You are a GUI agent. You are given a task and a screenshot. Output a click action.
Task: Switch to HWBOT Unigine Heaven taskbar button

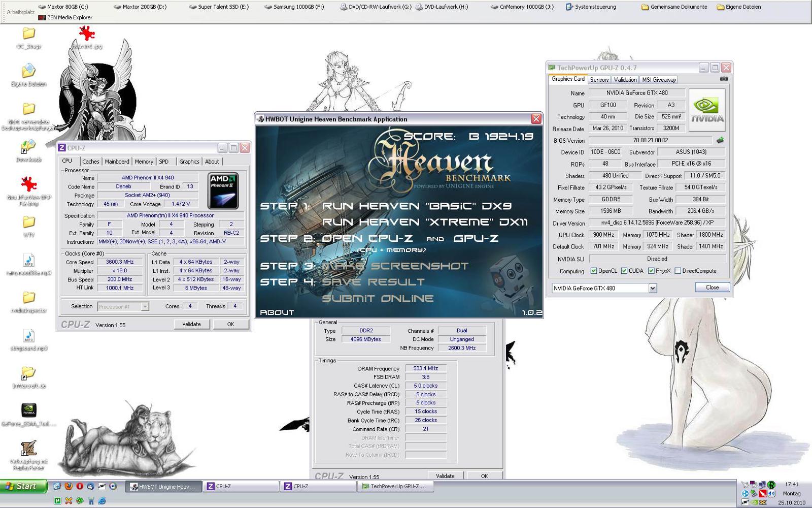click(164, 486)
